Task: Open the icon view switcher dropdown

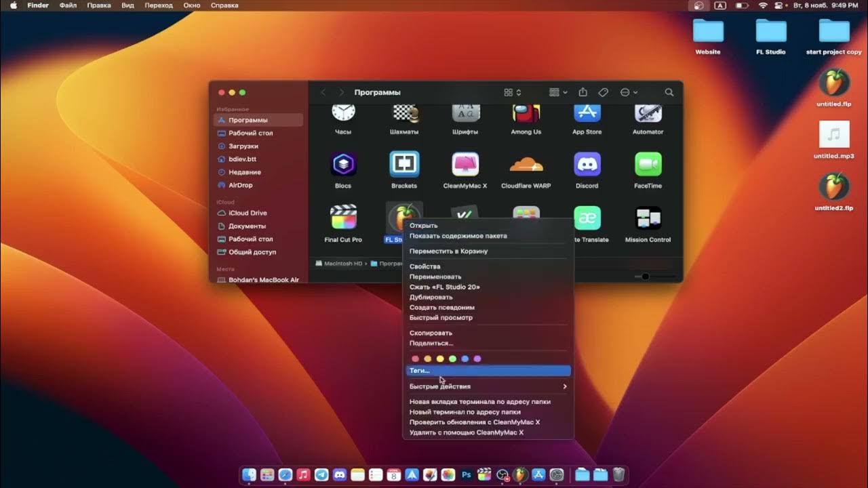Action: pyautogui.click(x=513, y=92)
